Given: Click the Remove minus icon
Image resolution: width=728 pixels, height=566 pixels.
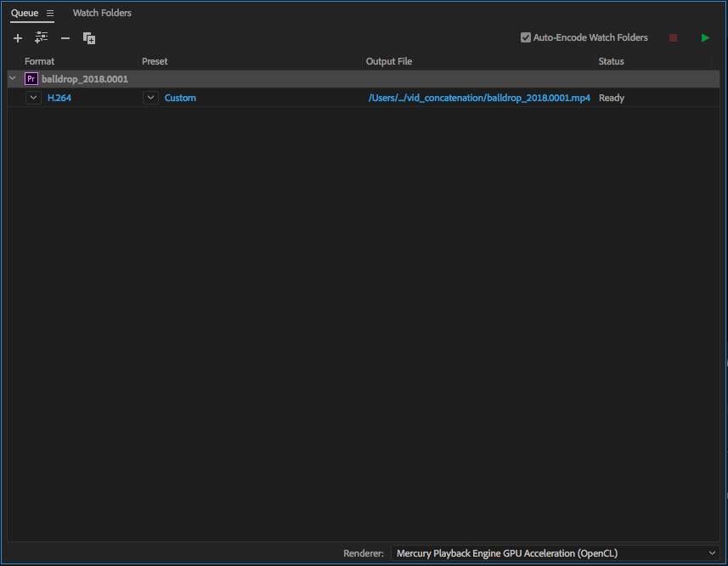Looking at the screenshot, I should tap(65, 38).
